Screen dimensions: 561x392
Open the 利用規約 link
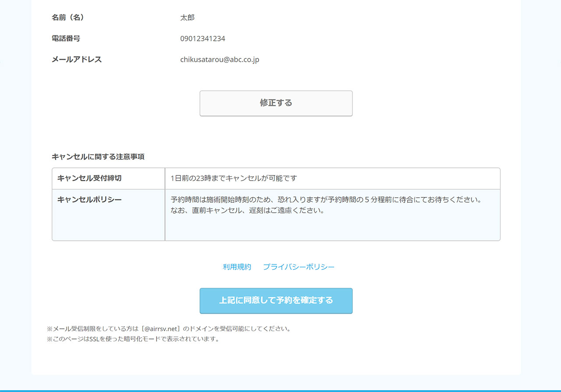click(237, 267)
